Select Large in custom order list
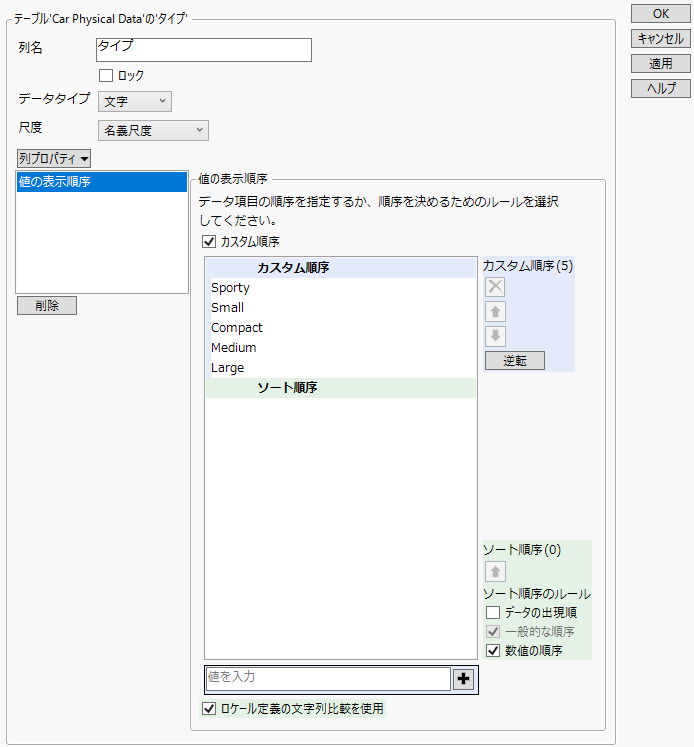 click(x=341, y=368)
